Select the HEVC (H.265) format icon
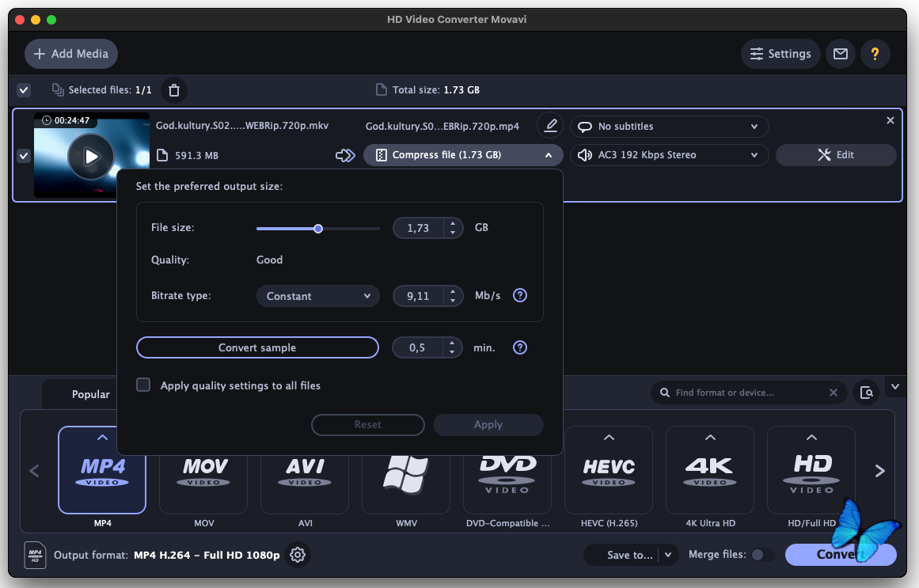919x588 pixels. [609, 470]
